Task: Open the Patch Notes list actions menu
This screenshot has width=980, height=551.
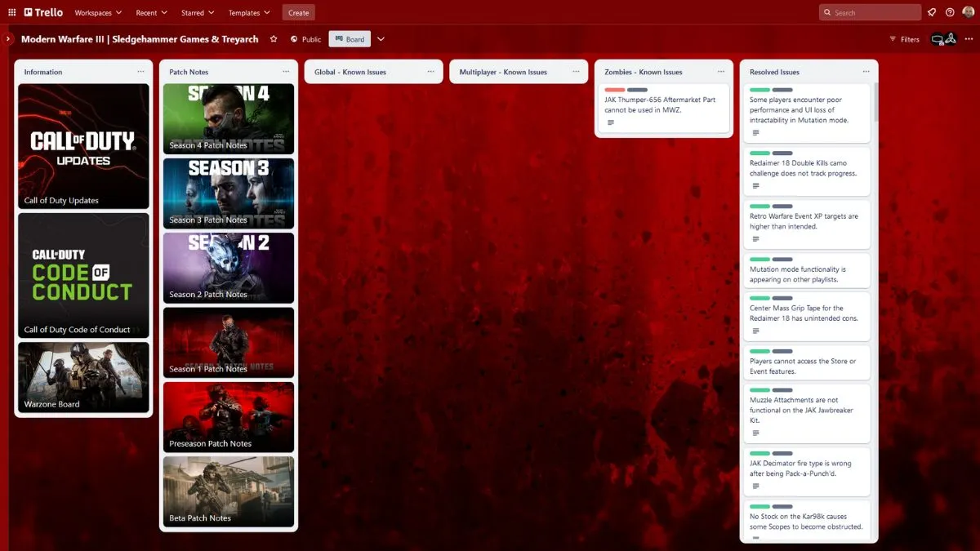Action: 286,72
